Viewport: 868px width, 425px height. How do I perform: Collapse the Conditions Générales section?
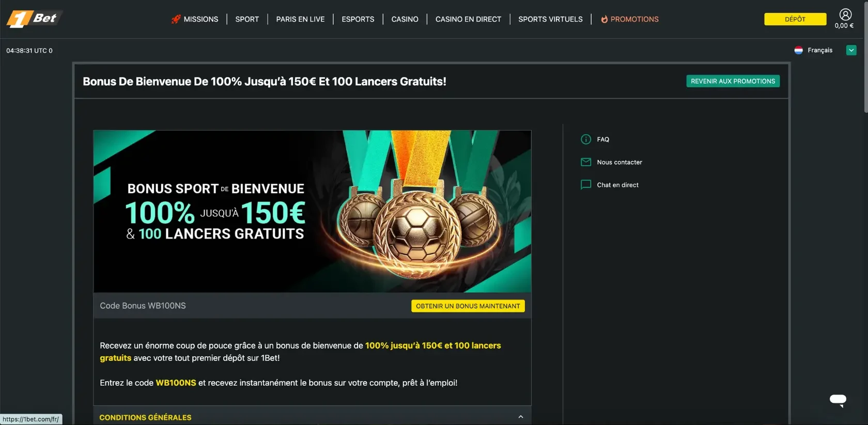521,417
